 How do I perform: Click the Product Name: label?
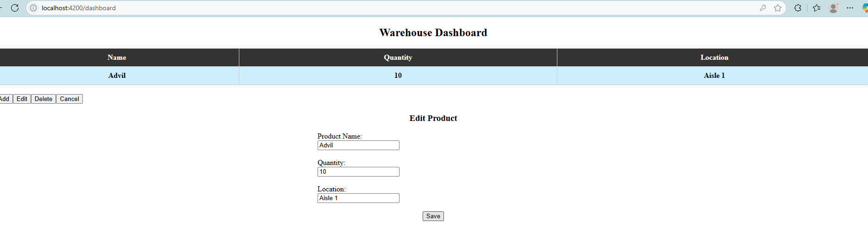[x=340, y=136]
